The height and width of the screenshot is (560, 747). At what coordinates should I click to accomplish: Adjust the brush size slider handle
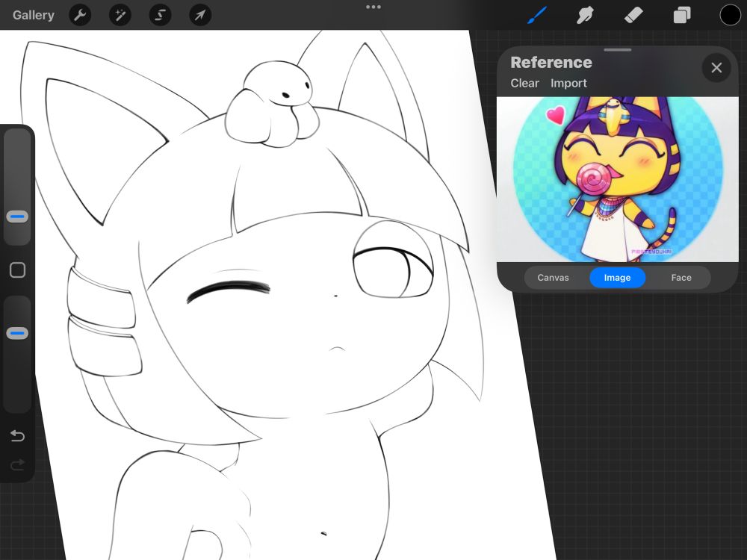point(17,217)
